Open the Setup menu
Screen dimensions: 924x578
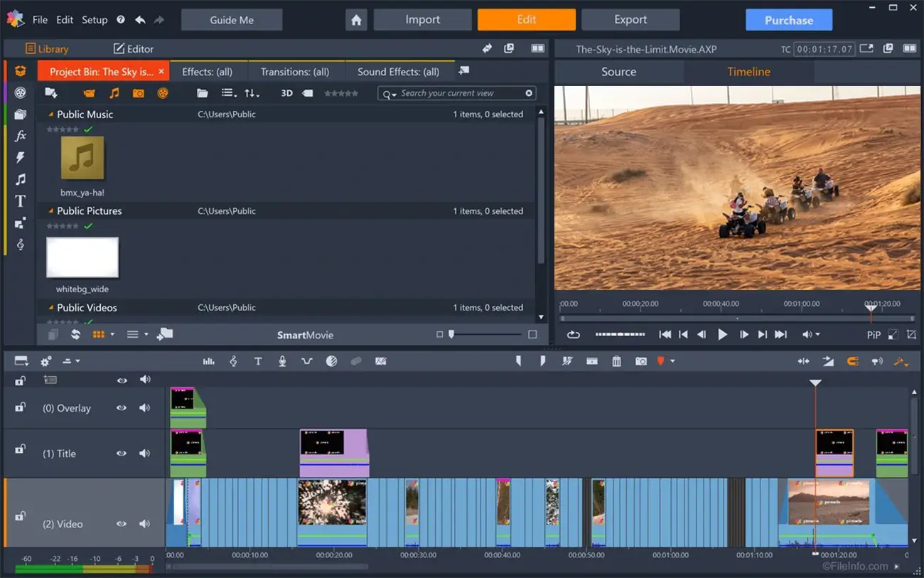click(94, 20)
